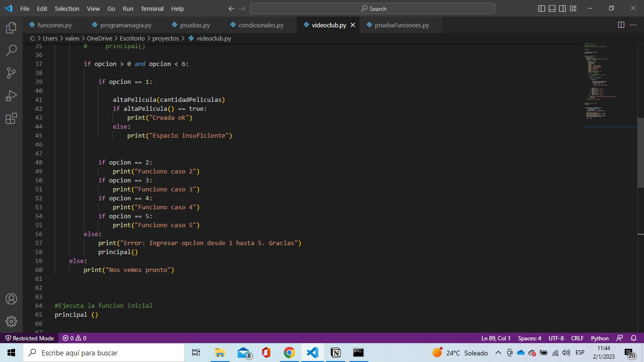Open the Selection menu
Viewport: 644px width, 362px height.
(x=67, y=8)
